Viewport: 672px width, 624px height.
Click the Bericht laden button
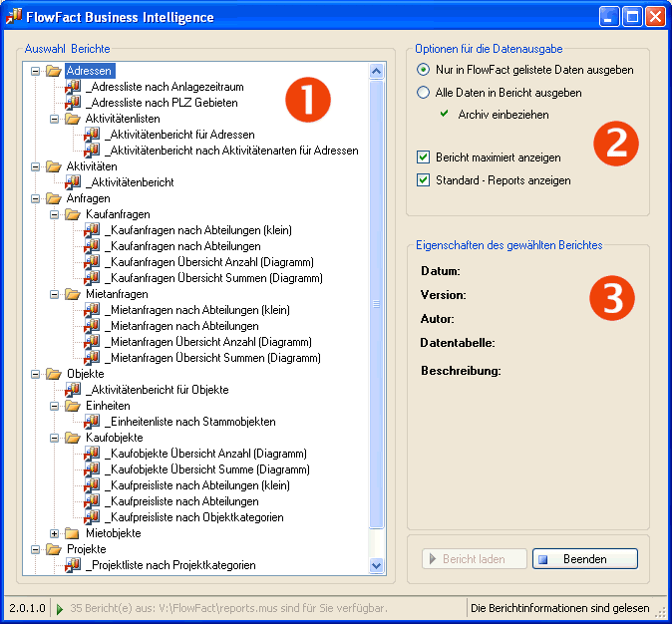click(x=474, y=559)
